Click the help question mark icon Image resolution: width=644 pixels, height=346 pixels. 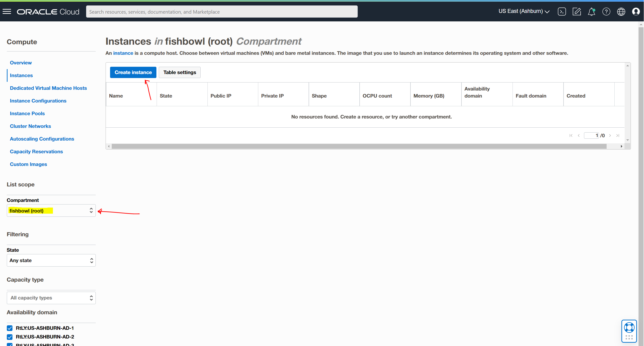(x=606, y=12)
